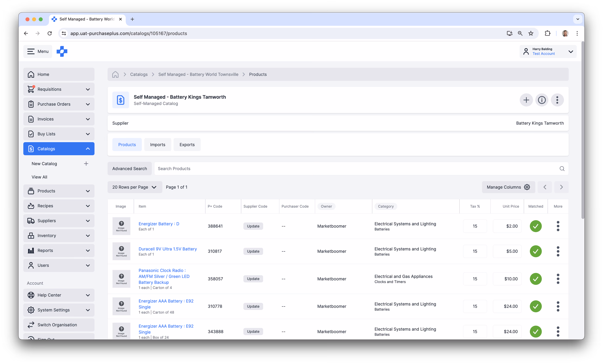Screen dimensions: 603x364
Task: Expand the Buy Lists section
Action: 59,134
